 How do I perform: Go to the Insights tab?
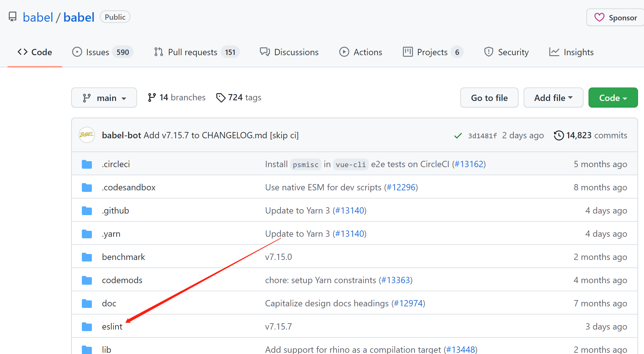[x=571, y=52]
